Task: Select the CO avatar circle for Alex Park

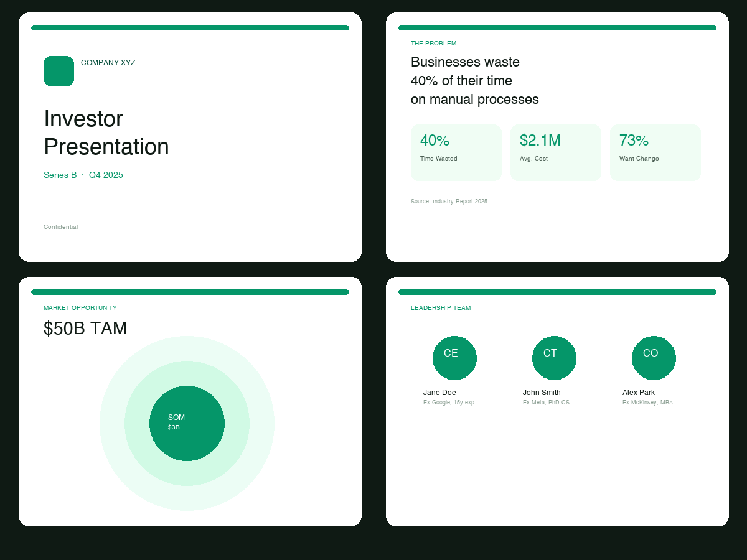Action: [654, 358]
